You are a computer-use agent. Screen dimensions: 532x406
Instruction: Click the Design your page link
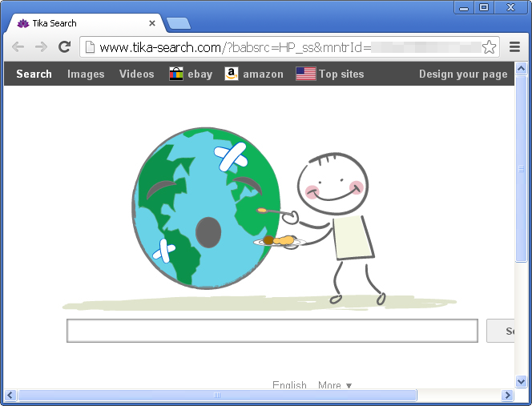463,74
